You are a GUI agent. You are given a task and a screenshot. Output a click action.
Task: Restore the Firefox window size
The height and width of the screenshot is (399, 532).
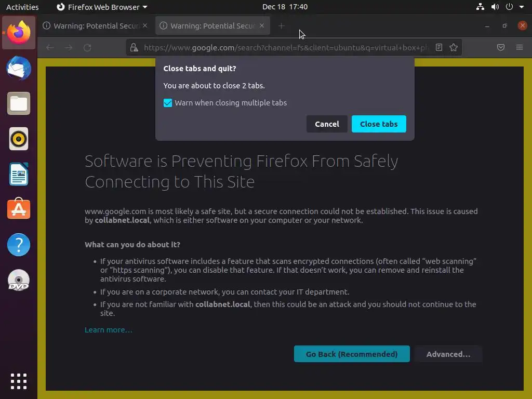click(505, 26)
